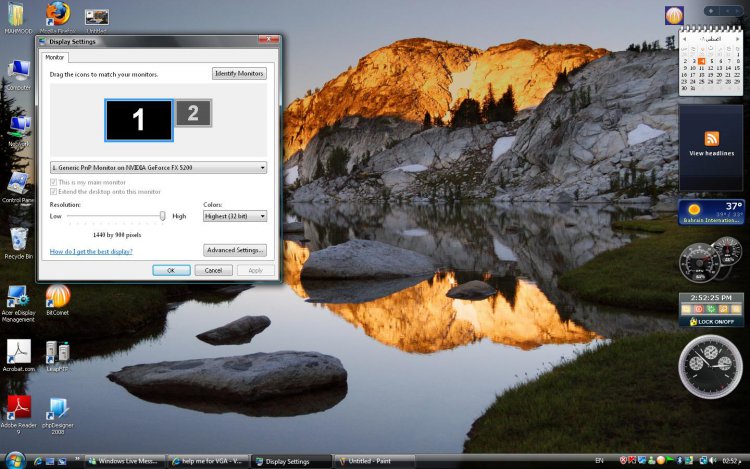Open Control Panel desktop icon

(x=18, y=187)
